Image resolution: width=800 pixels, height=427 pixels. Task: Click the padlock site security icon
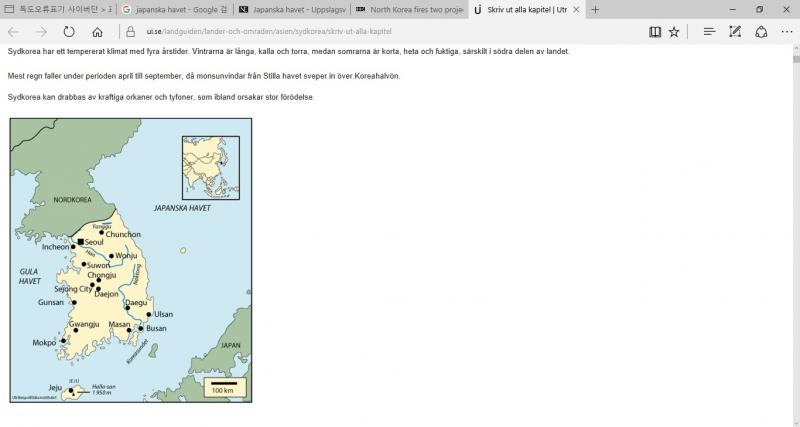130,31
